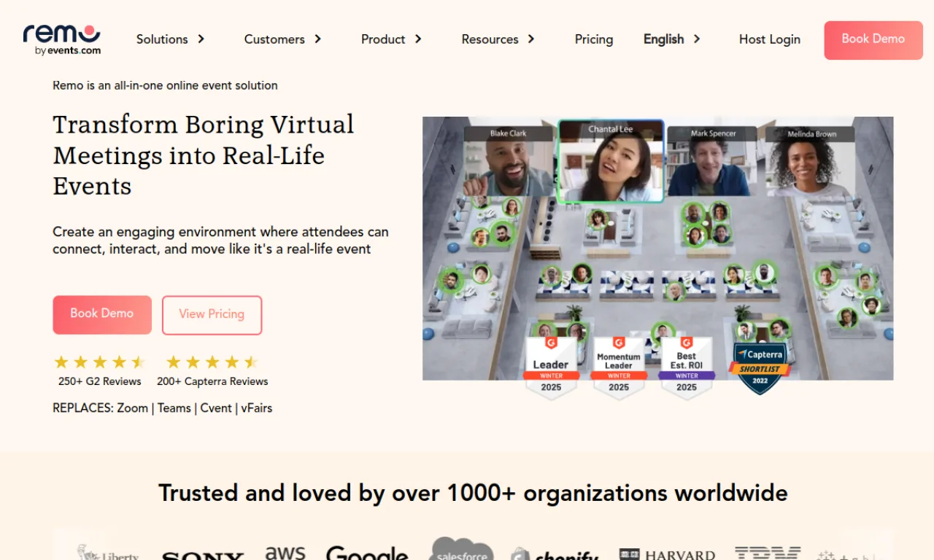Open 200+ Capterra Reviews text

click(212, 381)
